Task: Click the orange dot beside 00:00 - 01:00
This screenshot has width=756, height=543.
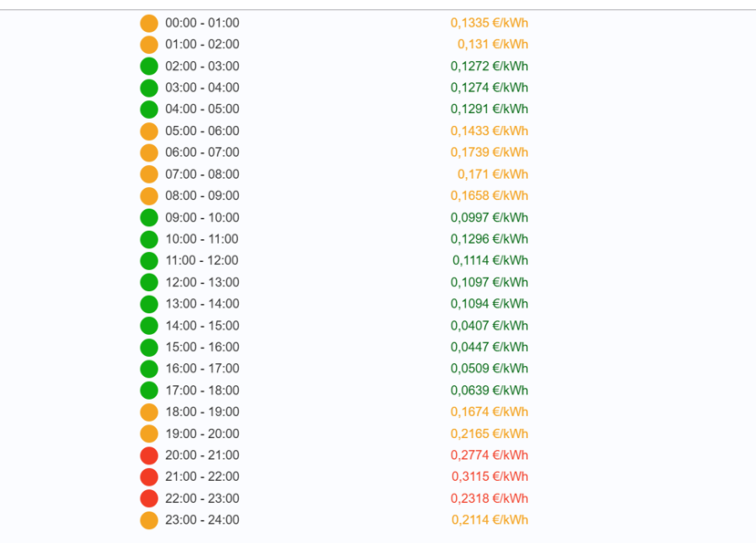Action: tap(149, 23)
